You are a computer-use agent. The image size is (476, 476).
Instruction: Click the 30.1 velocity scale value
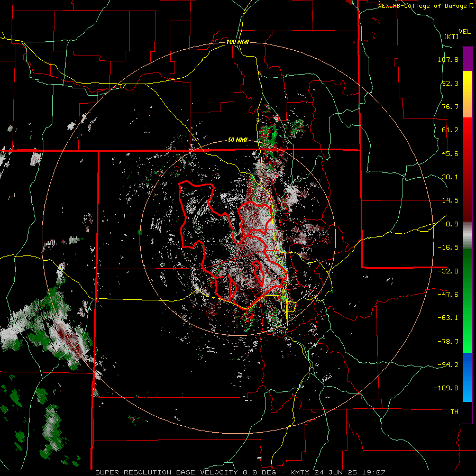pos(450,177)
